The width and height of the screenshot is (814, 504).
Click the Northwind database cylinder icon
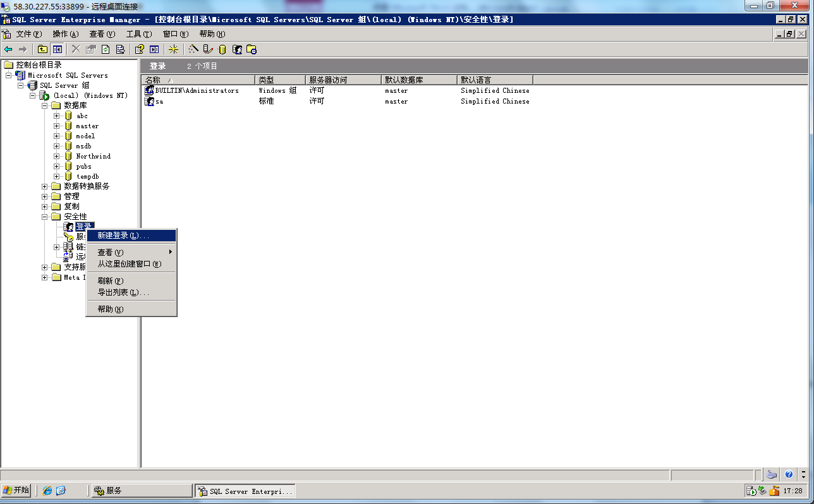tap(68, 156)
